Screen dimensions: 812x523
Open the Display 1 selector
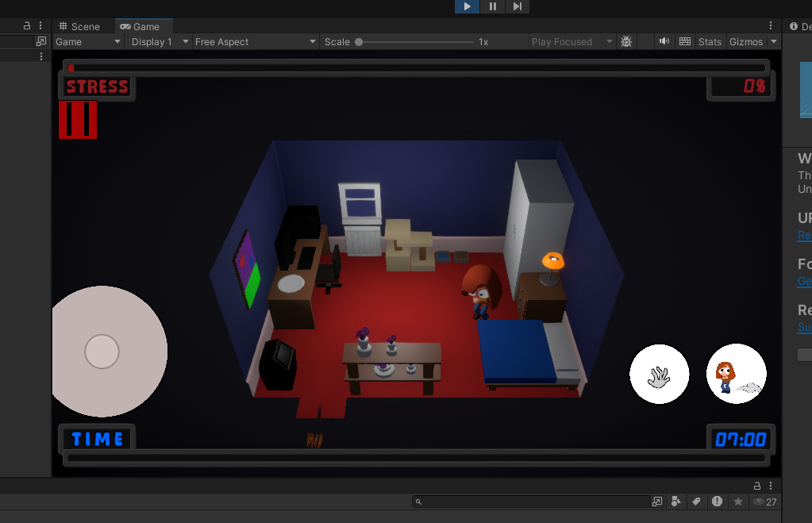point(156,41)
